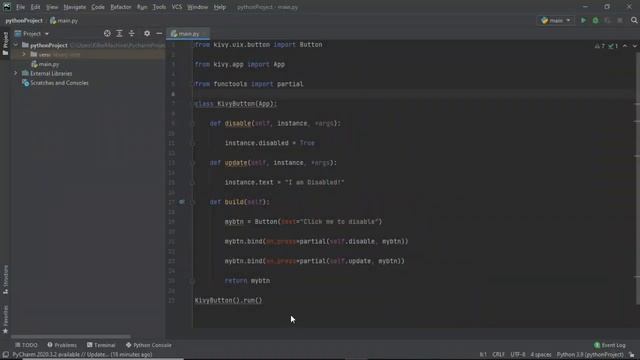Hide the Project panel with minus icon
The image size is (640, 360).
[x=159, y=33]
